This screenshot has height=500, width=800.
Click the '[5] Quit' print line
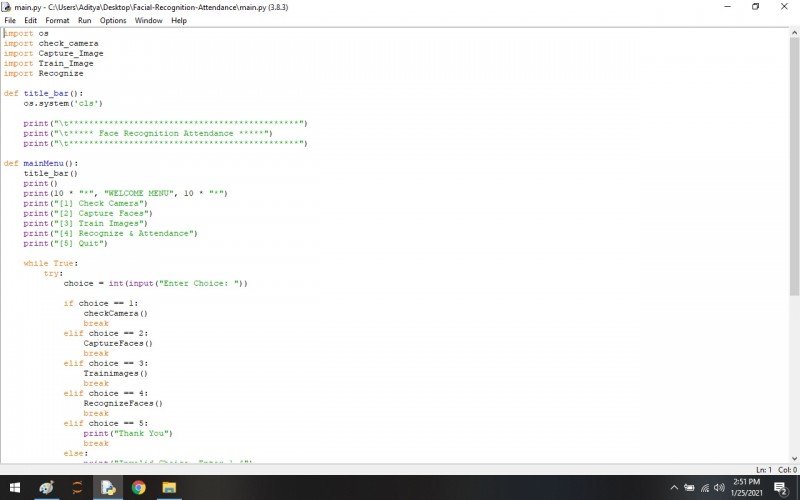65,243
